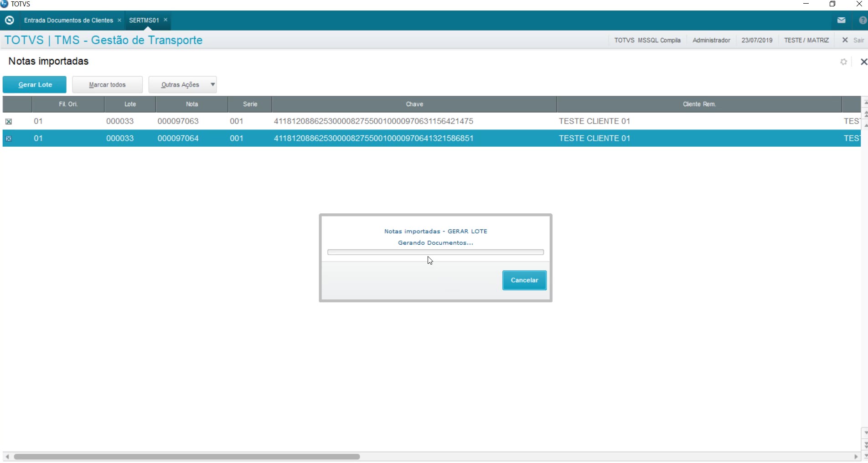Viewport: 868px width, 463px height.
Task: Open the Outras Ações dropdown
Action: [183, 85]
